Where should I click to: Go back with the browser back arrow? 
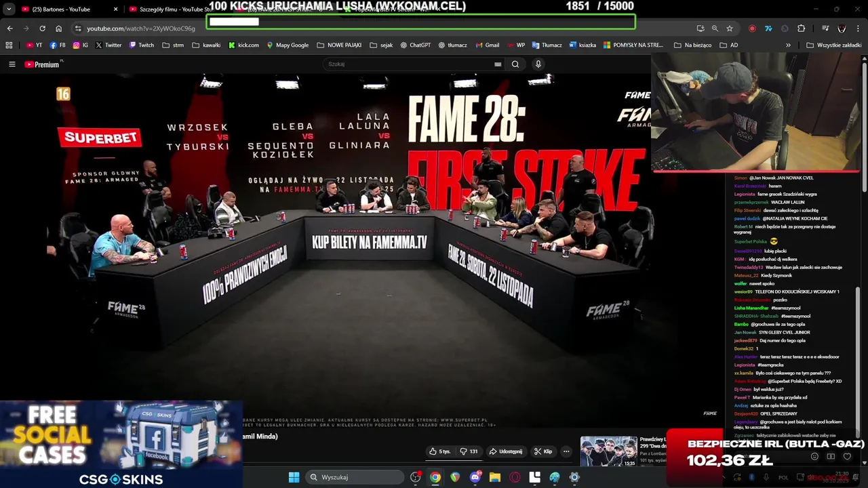click(x=9, y=28)
